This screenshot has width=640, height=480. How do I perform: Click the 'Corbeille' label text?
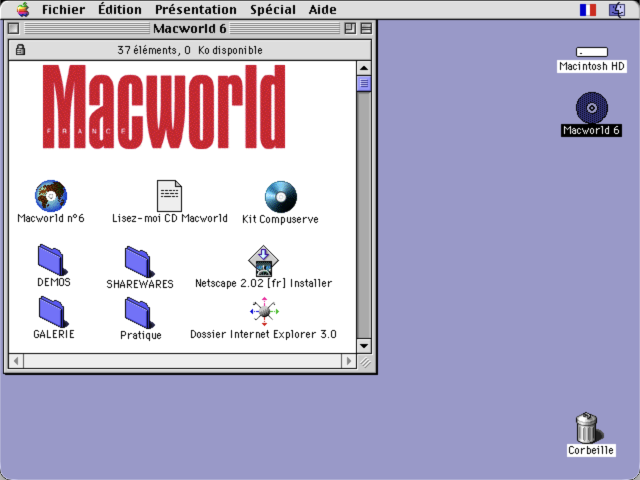[x=591, y=450]
